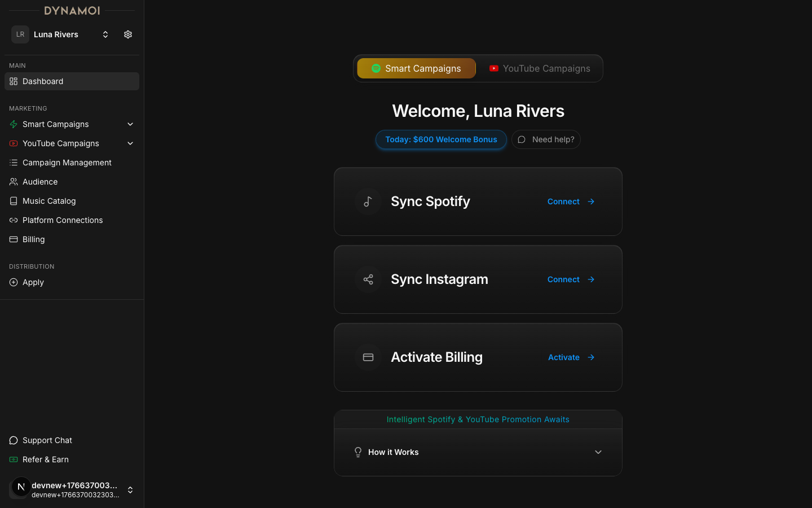Click the DYNAMOI logo at the top
The image size is (812, 508).
72,11
